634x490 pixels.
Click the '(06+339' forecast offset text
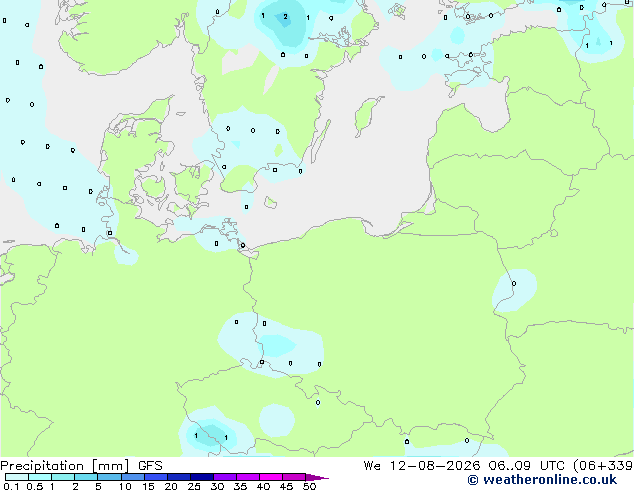coord(603,466)
